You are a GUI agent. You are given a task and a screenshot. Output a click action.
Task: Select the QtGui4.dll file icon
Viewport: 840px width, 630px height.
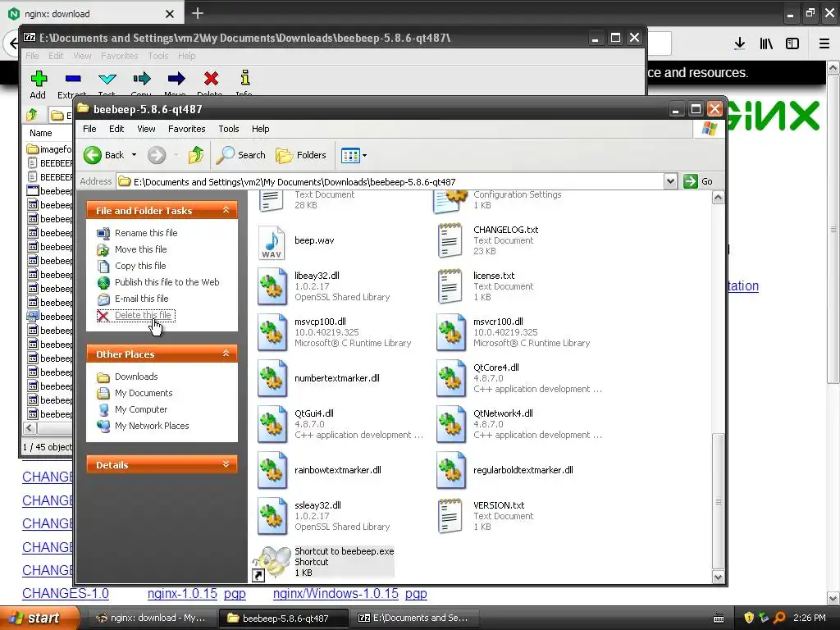[272, 424]
